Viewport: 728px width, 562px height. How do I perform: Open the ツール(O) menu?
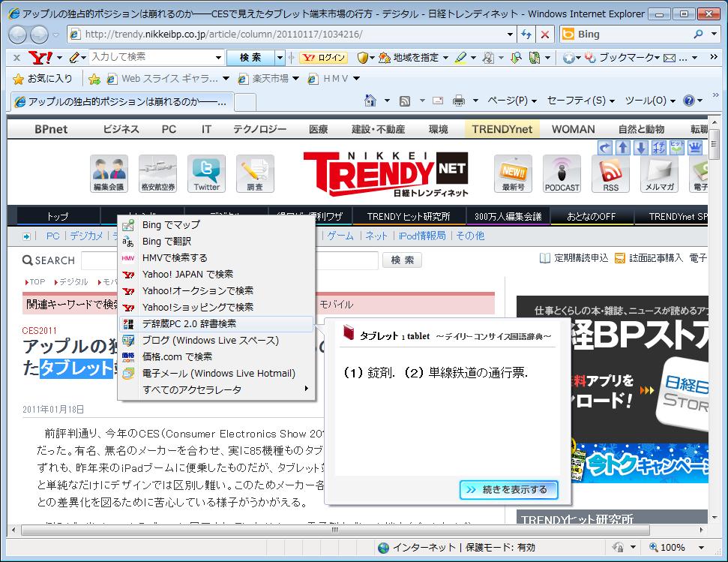[650, 101]
